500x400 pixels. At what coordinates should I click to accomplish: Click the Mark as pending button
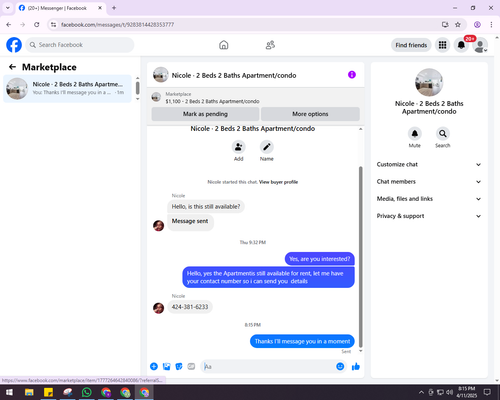tap(205, 114)
